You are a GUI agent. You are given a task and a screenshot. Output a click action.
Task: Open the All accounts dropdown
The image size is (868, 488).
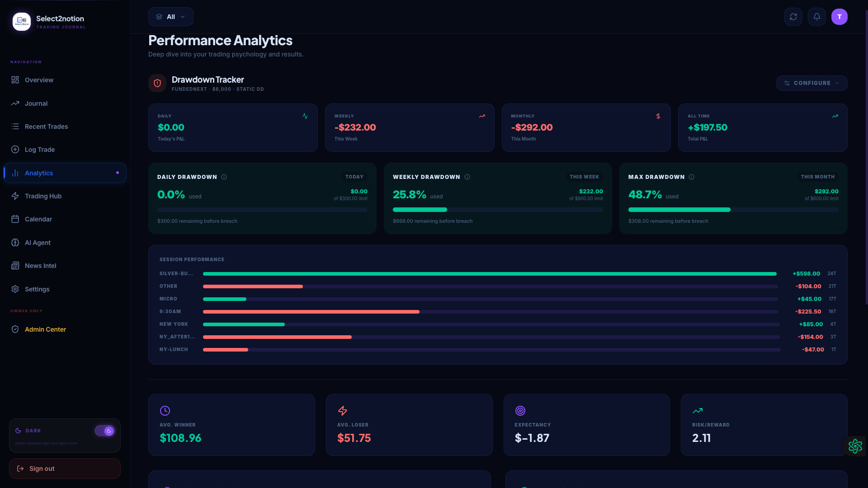point(171,17)
